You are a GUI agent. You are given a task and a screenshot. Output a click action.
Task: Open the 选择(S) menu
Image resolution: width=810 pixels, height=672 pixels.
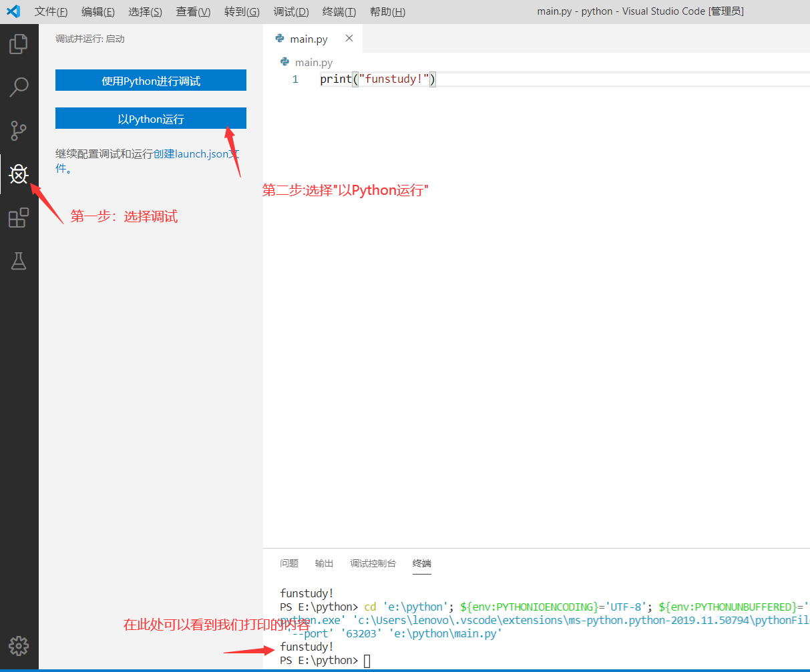tap(146, 12)
